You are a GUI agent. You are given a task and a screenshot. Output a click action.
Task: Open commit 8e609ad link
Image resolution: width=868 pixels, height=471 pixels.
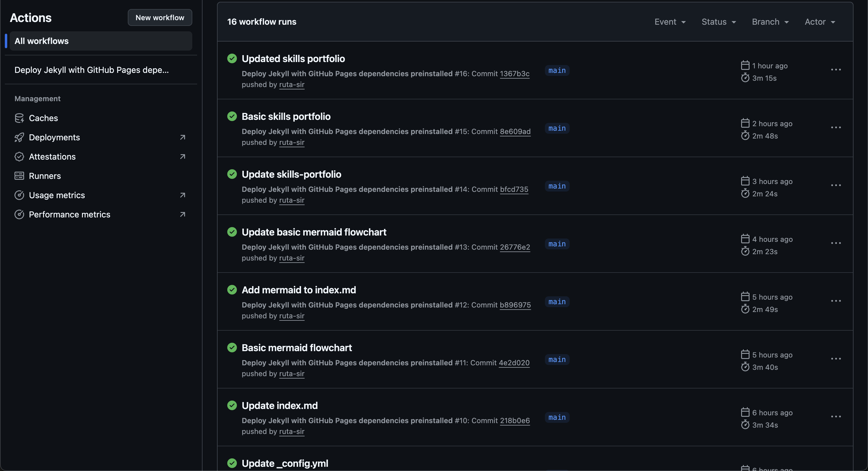(515, 131)
